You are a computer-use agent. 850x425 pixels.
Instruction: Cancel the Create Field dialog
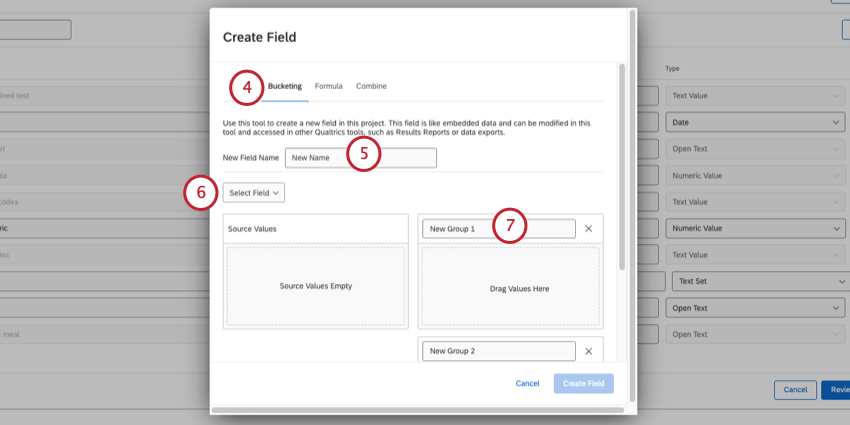(x=527, y=384)
